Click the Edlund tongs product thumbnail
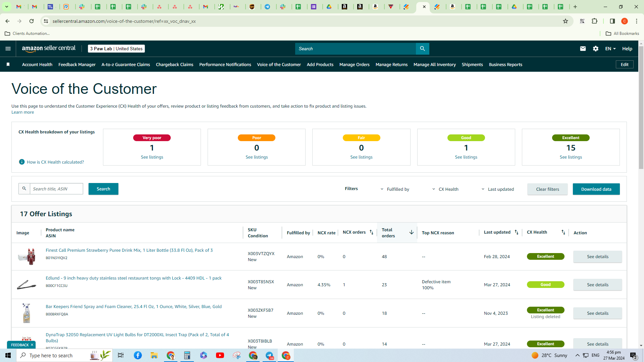Viewport: 644px width, 362px height. [26, 285]
